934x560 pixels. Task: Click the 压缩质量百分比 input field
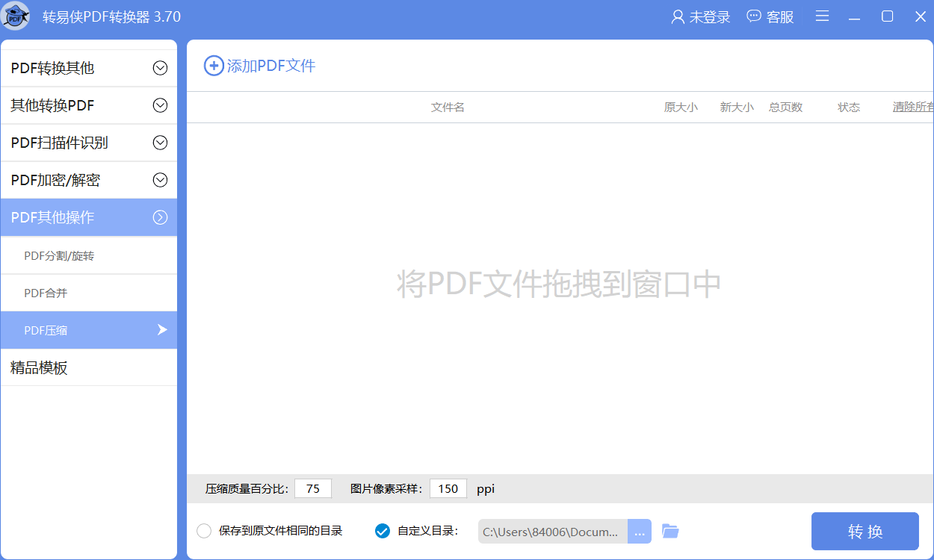pyautogui.click(x=313, y=488)
